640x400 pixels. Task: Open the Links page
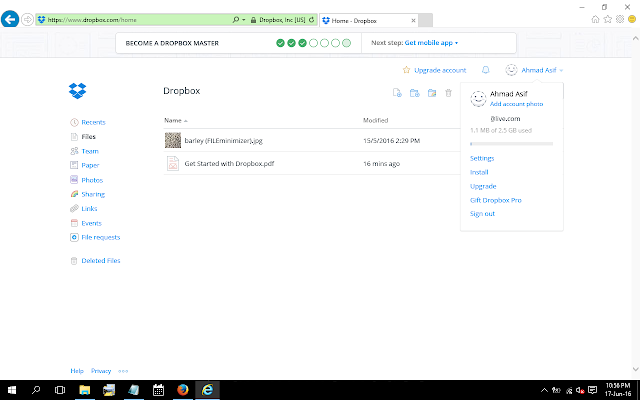coord(89,209)
